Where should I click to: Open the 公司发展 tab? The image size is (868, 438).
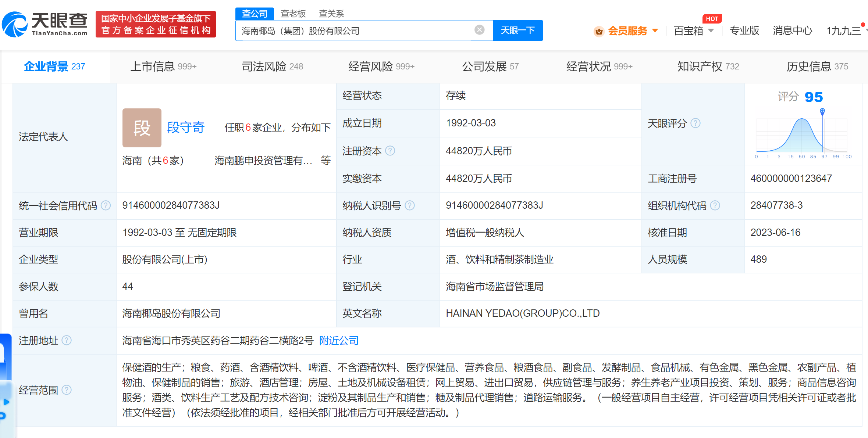point(490,67)
